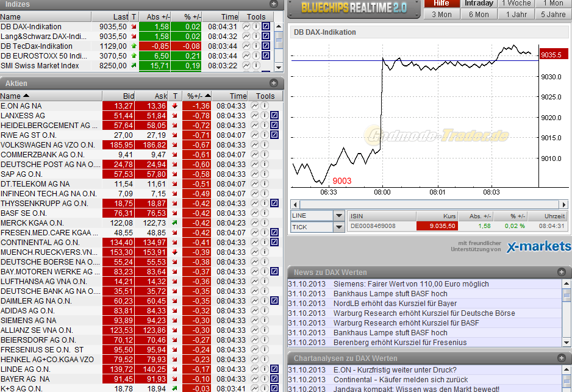
Task: Show info icon for SAP AG O.N.
Action: tap(265, 174)
